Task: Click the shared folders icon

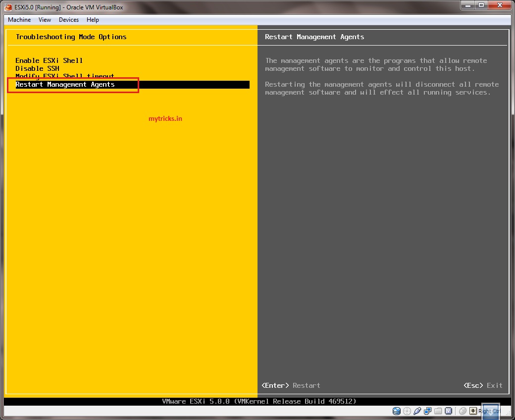Action: click(x=438, y=411)
